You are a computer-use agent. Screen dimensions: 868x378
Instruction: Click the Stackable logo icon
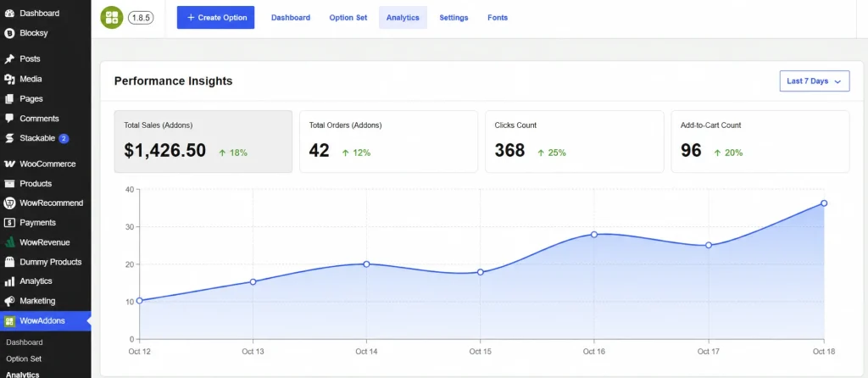(9, 138)
